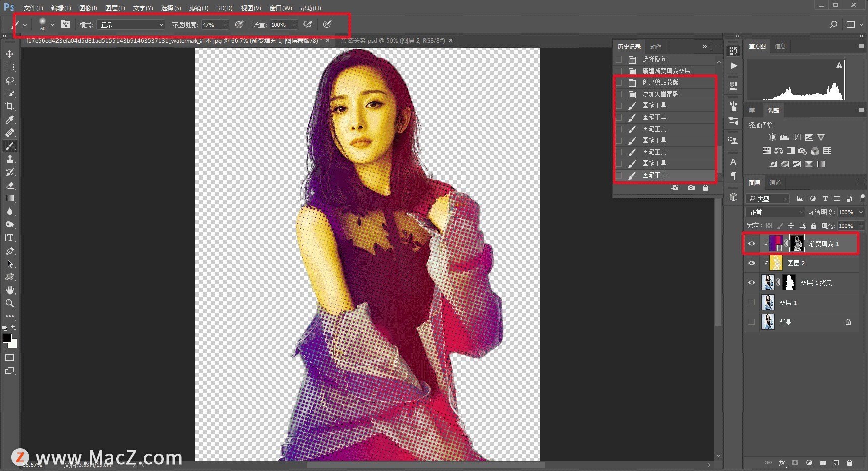Select the Zoom tool

point(10,303)
